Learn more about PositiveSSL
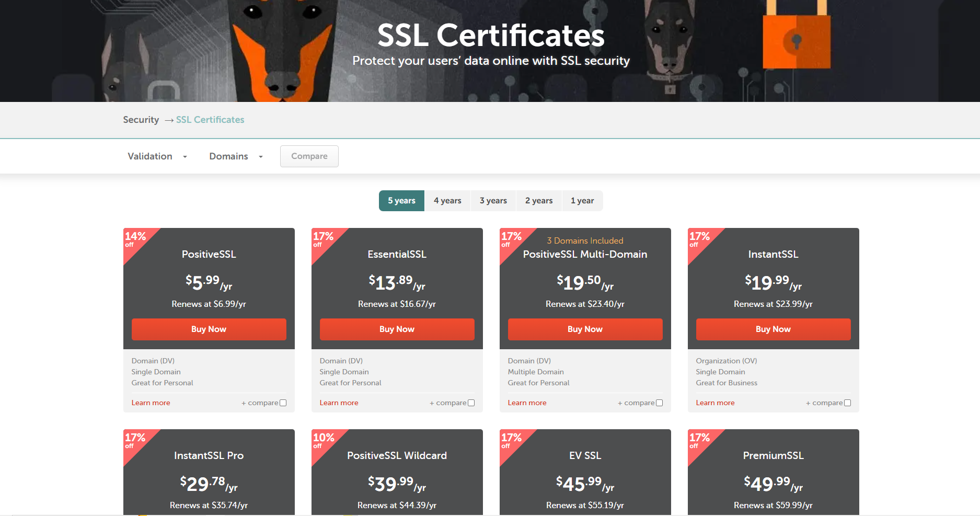 point(151,403)
